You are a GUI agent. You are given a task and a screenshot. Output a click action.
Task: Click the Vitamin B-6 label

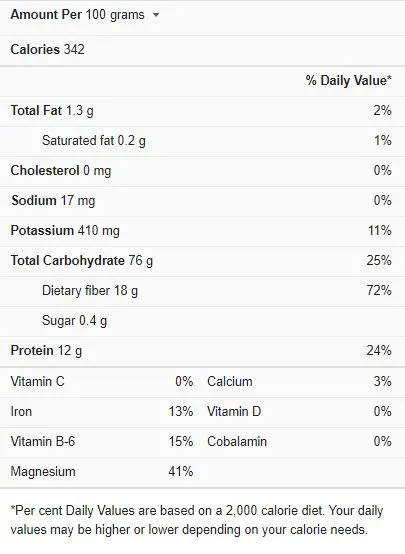43,442
